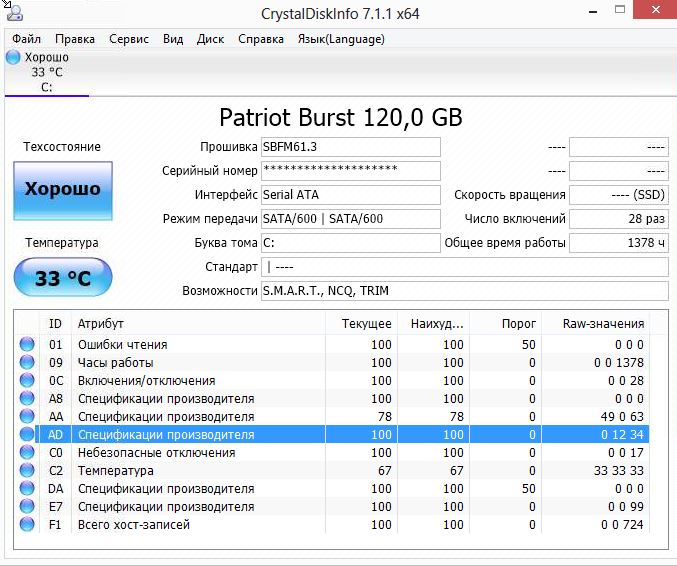
Task: Open the Язык(Language) menu
Action: click(341, 39)
